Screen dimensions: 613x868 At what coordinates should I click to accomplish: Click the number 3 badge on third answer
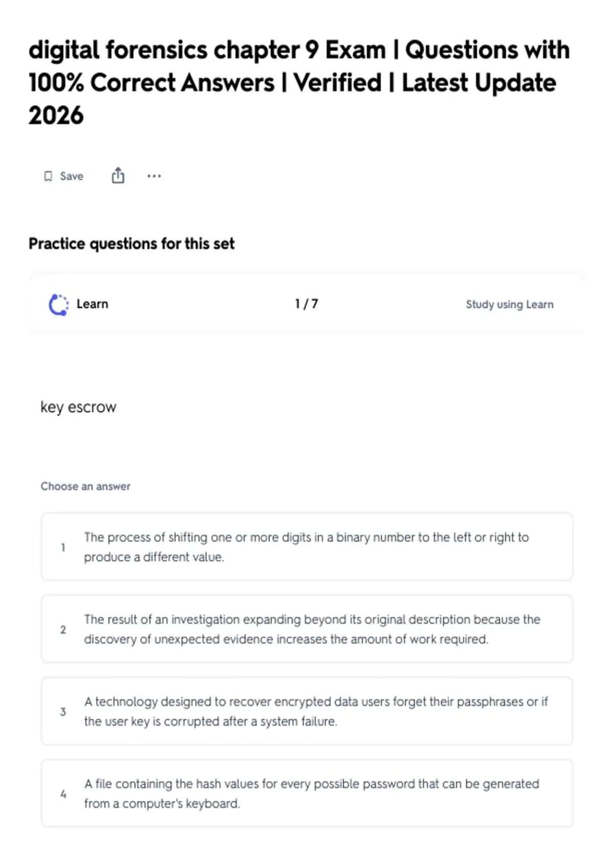(x=63, y=712)
